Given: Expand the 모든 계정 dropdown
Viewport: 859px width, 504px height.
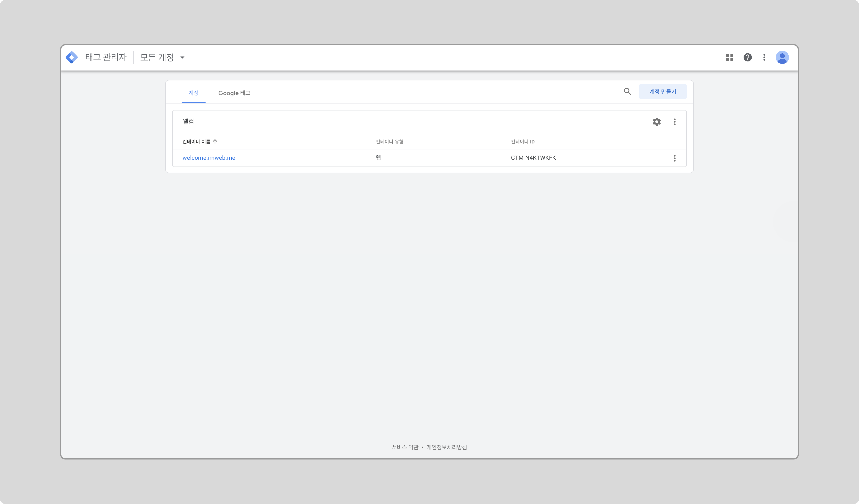Looking at the screenshot, I should click(162, 58).
